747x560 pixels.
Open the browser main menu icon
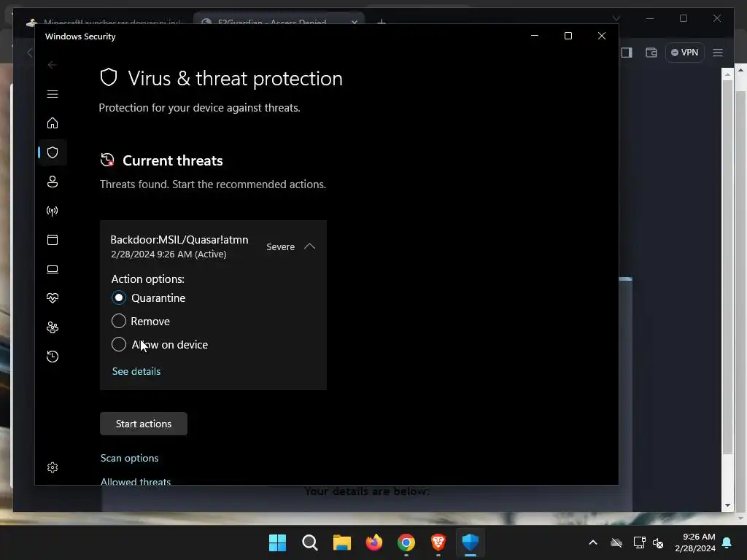pos(718,52)
